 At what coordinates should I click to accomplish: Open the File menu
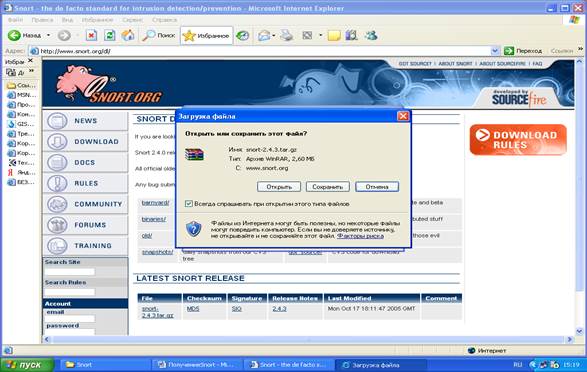coord(15,20)
